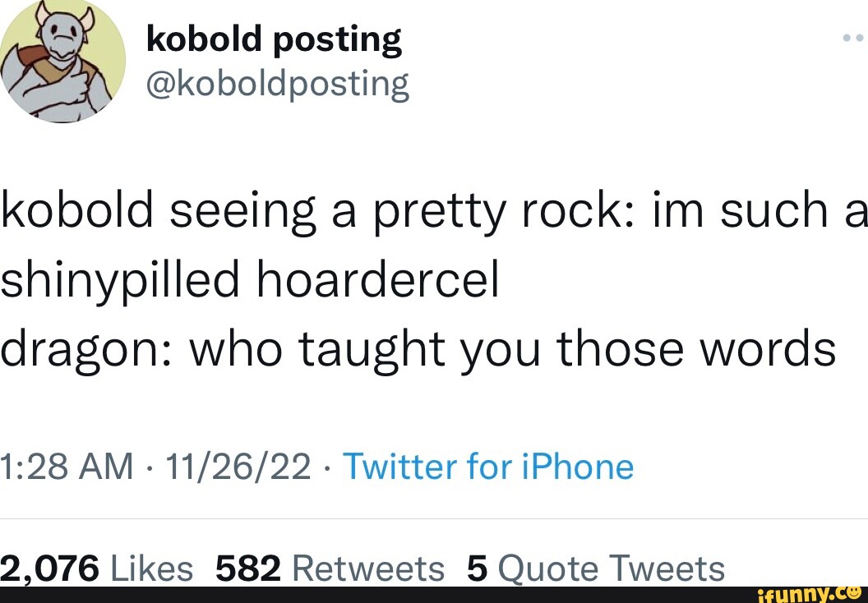Select the 1:28 AM time label
Viewport: 868px width, 603px height.
[63, 467]
